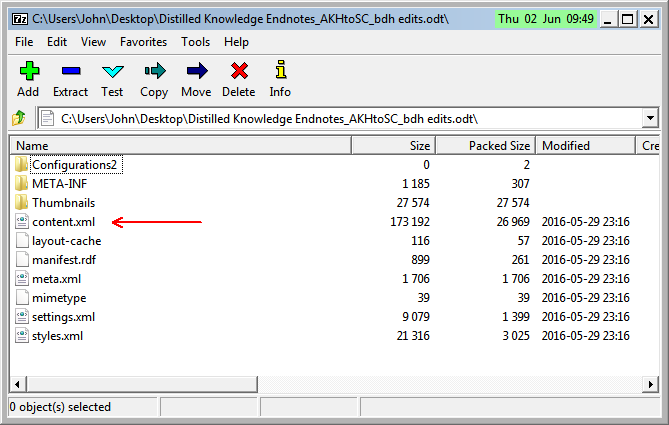Image resolution: width=669 pixels, height=425 pixels.
Task: Select the content.xml file
Action: 62,221
